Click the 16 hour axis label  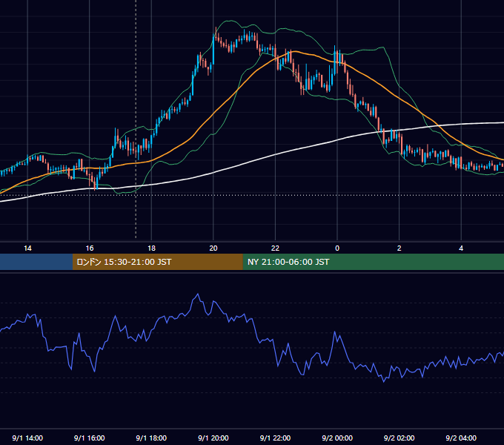[x=90, y=248]
